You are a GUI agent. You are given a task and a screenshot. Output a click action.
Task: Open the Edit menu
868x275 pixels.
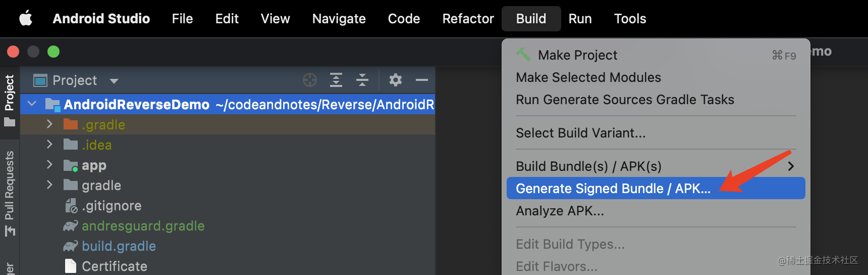227,19
